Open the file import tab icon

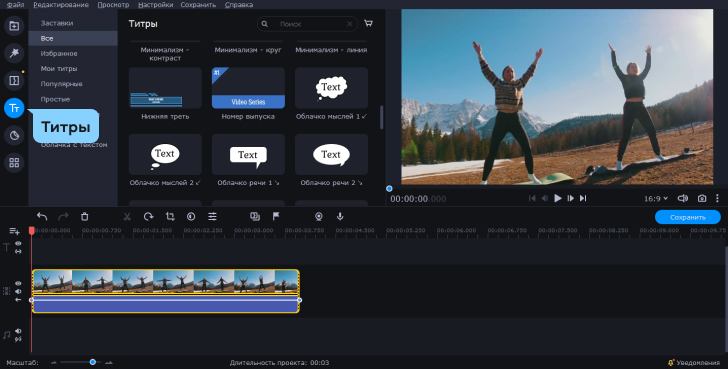14,26
